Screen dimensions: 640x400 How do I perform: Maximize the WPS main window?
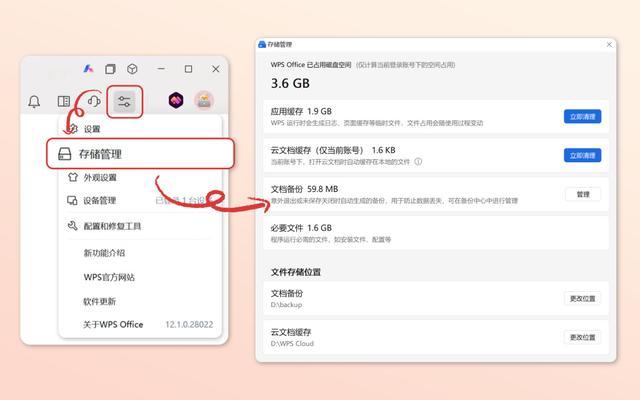tap(188, 69)
